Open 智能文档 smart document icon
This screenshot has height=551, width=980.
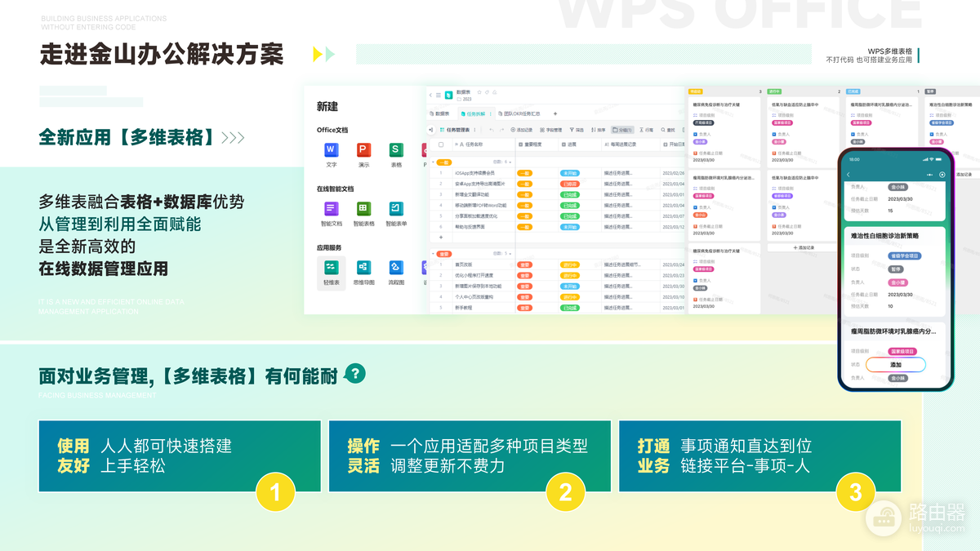tap(331, 209)
